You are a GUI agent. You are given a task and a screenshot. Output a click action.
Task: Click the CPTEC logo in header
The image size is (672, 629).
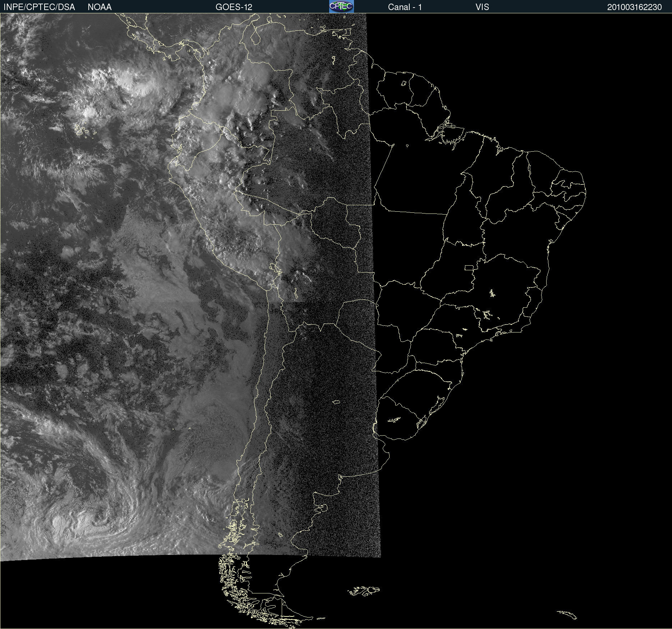(341, 6)
